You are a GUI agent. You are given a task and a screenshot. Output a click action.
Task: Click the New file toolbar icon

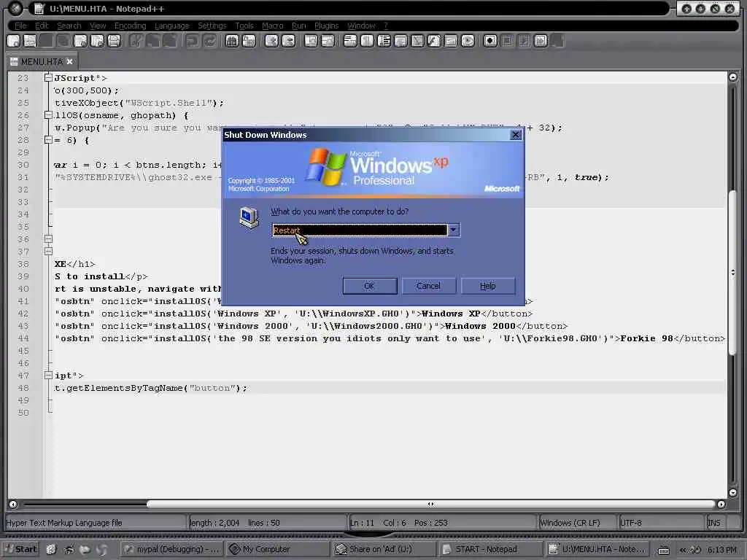click(14, 41)
